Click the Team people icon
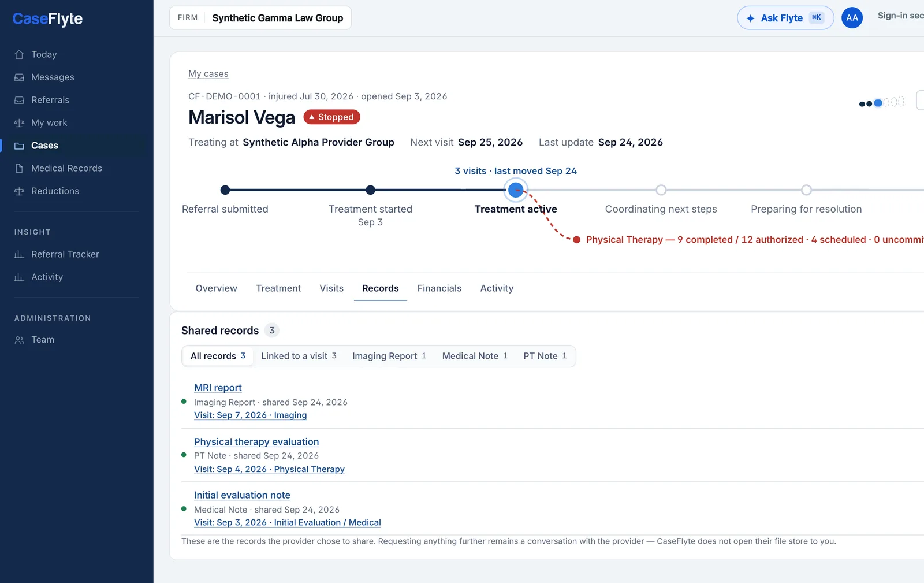This screenshot has height=583, width=924. (x=19, y=340)
